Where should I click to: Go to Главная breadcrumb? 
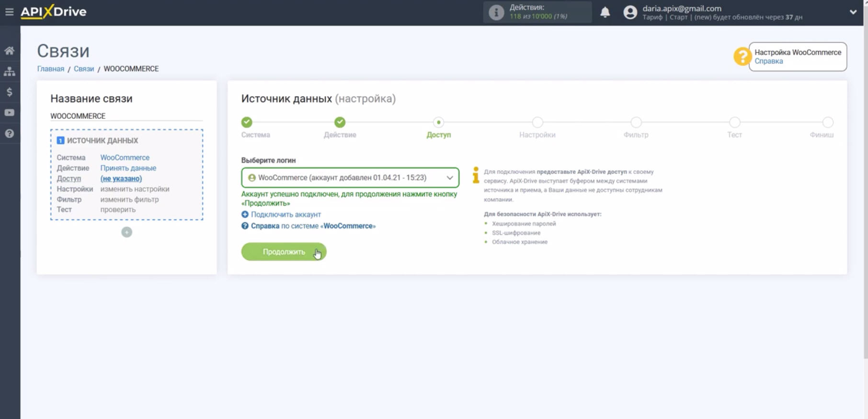[x=51, y=69]
